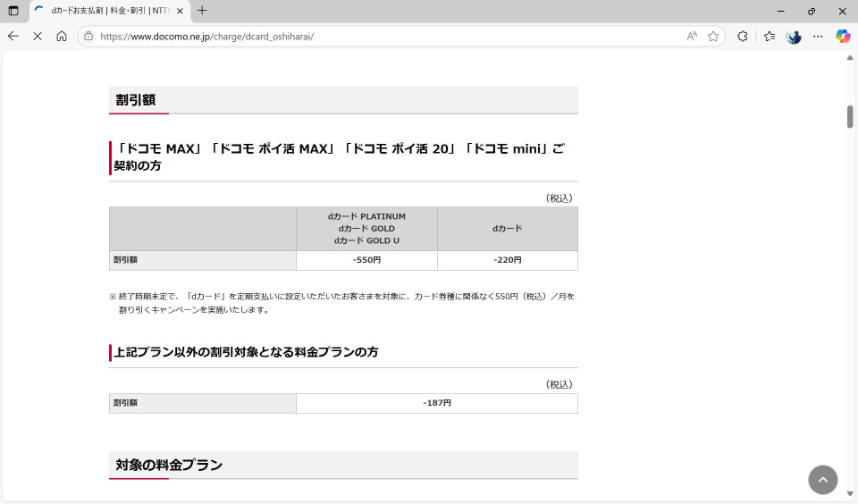Open the Copilot sidebar icon
The height and width of the screenshot is (504, 858).
843,36
